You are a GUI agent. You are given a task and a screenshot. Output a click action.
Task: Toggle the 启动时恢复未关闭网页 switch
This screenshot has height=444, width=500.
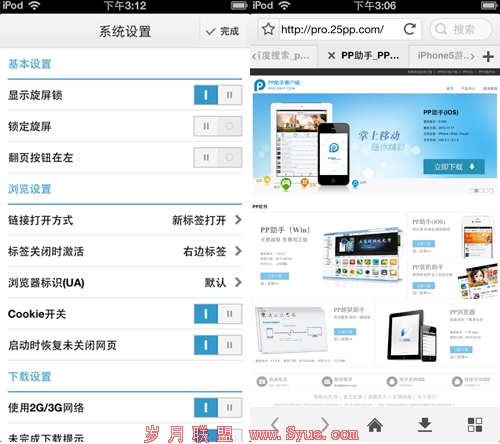pos(218,345)
